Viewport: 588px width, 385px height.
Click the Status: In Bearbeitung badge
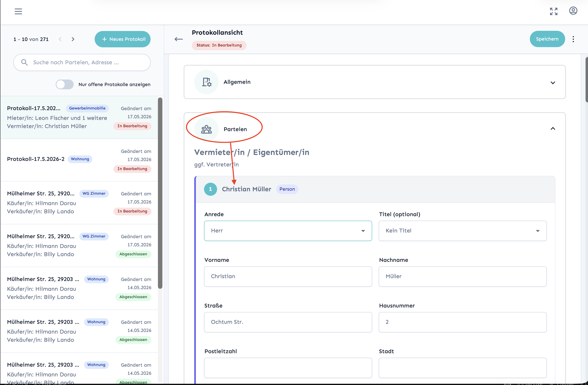[x=219, y=45]
